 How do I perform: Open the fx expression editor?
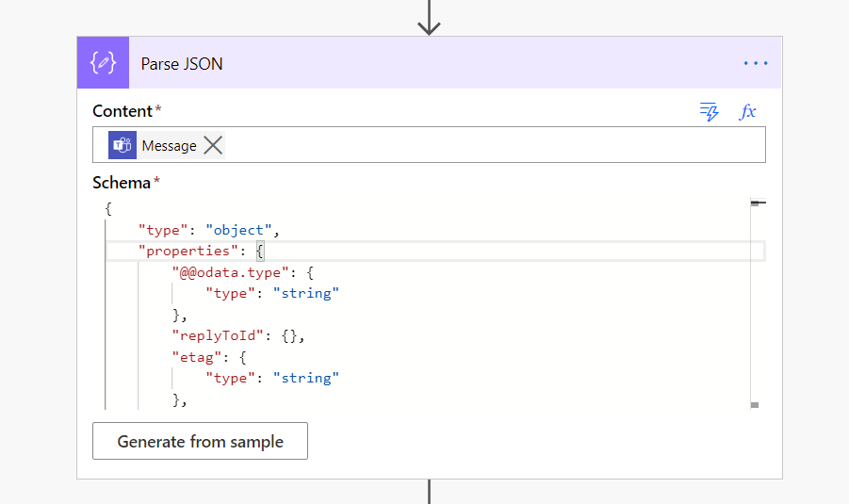pos(748,112)
